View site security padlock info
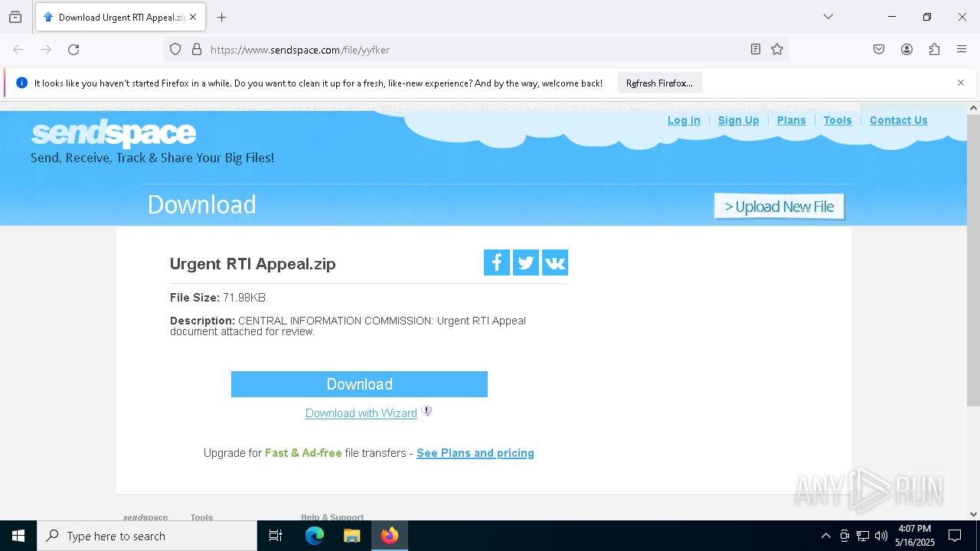The image size is (980, 551). coord(197,50)
